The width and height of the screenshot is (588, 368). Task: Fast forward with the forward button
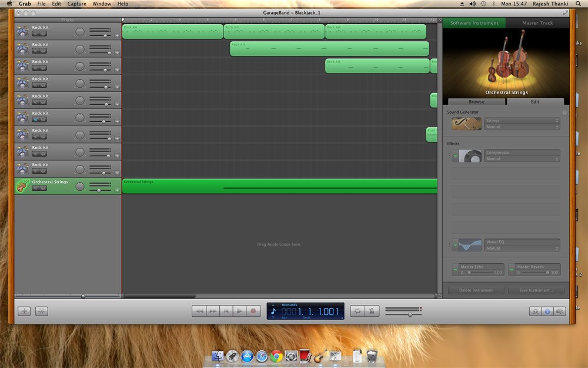pos(213,311)
